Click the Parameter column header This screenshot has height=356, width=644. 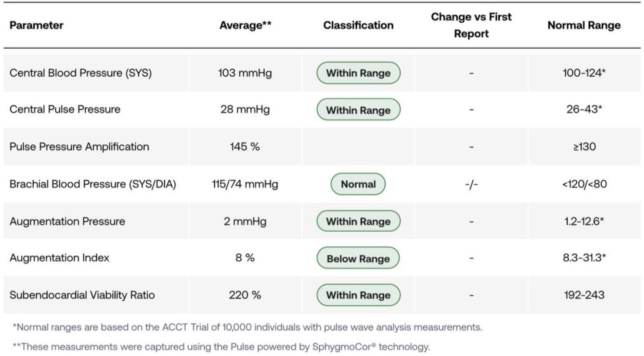pos(36,25)
